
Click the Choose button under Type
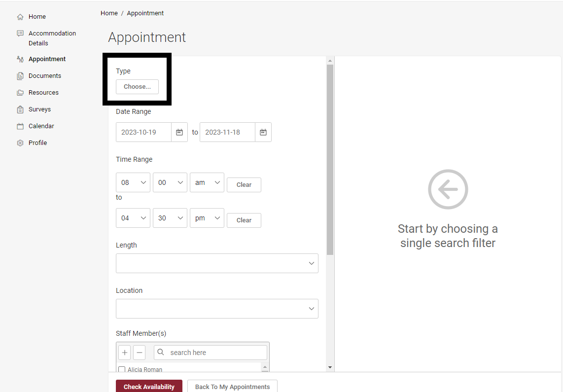(137, 86)
